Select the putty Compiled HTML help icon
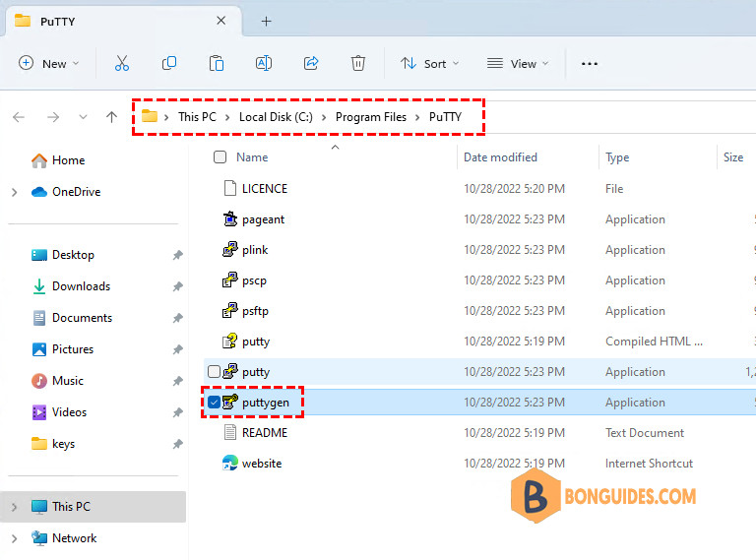 [230, 342]
